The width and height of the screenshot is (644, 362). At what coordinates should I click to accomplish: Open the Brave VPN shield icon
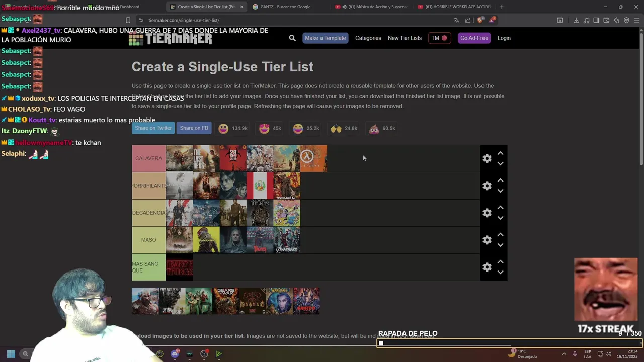(x=626, y=20)
